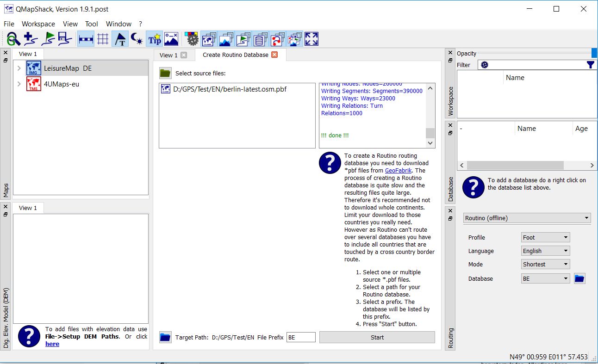Screen dimensions: 598x364
Task: Toggle POI text labels on map
Action: [120, 39]
